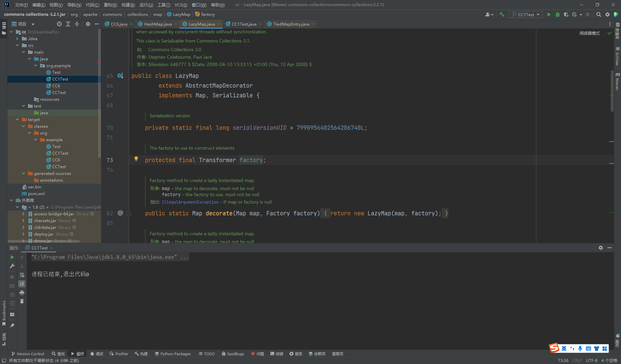Open Version Control tool window
621x364 pixels.
28,354
